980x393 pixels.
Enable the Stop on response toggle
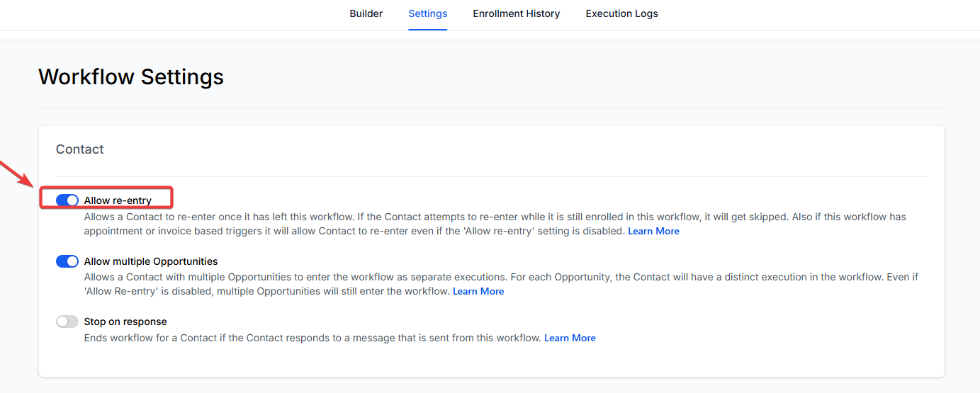pos(67,321)
